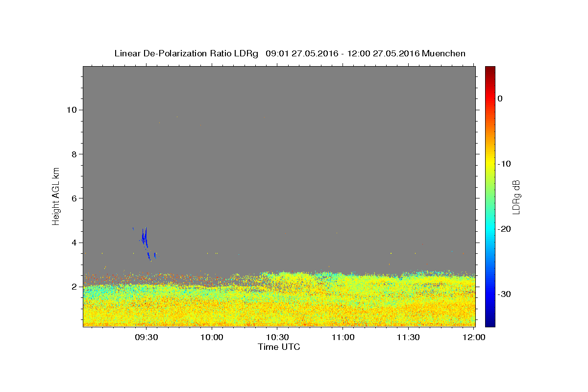Click the 11:30 time axis label
Image resolution: width=588 pixels, height=392 pixels.
coord(409,338)
